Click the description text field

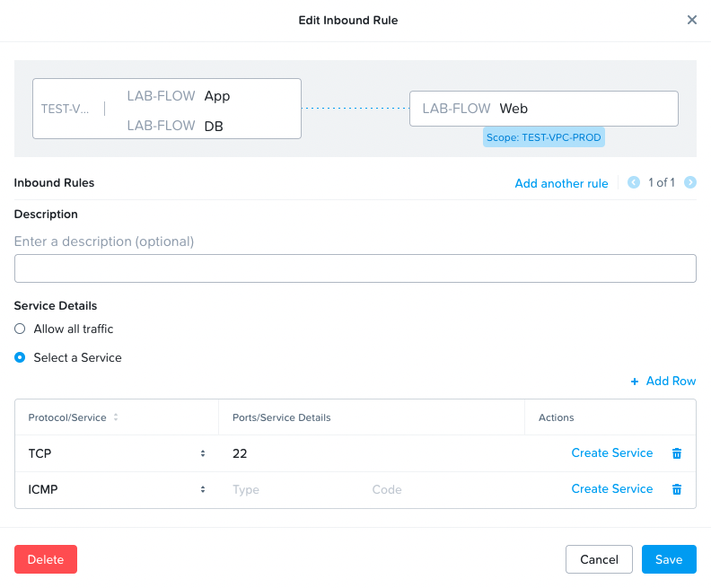[355, 268]
